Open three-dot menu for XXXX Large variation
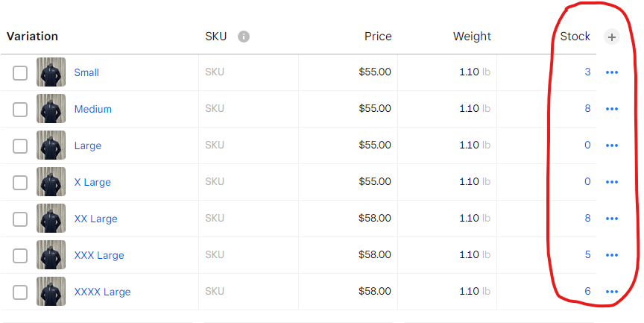The image size is (644, 323). point(612,292)
